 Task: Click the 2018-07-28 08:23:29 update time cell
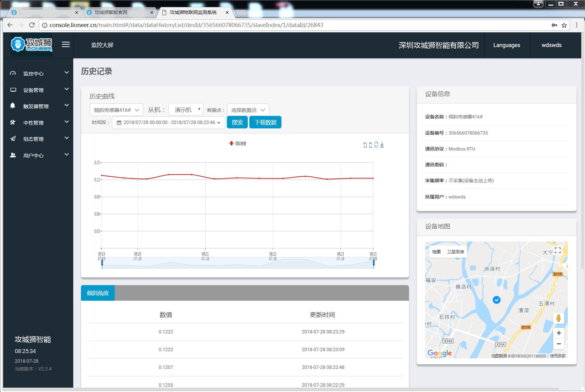click(323, 332)
